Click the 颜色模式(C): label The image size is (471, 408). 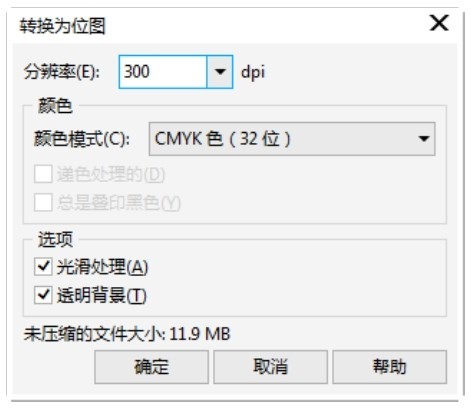click(x=82, y=139)
